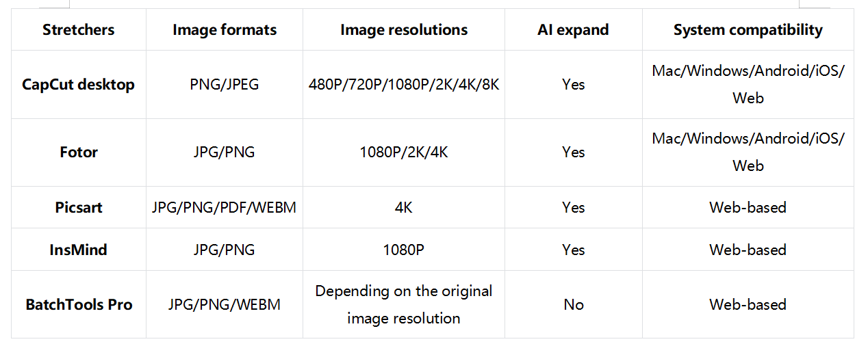Click the Web-based cell in Picsart row
This screenshot has width=868, height=346.
tap(748, 207)
